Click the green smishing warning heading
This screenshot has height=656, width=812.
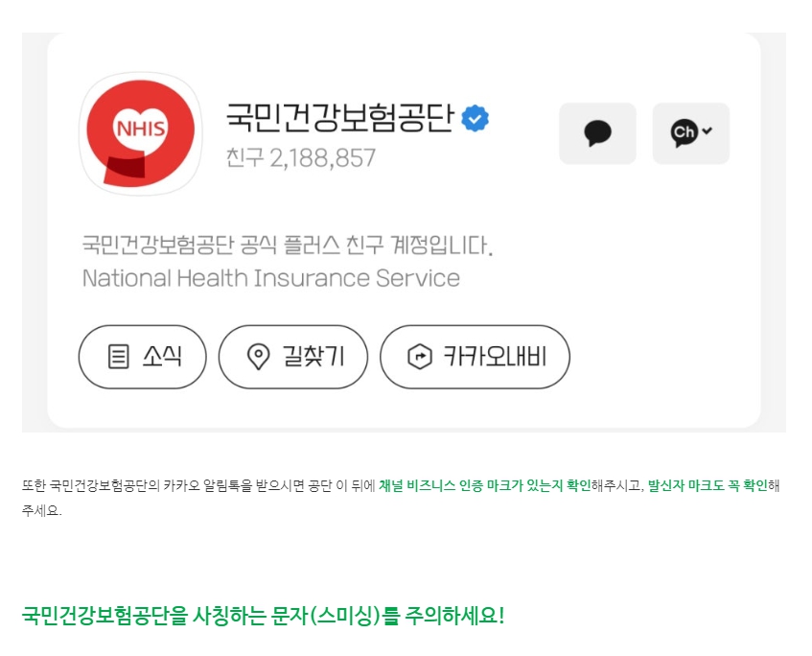pos(263,616)
